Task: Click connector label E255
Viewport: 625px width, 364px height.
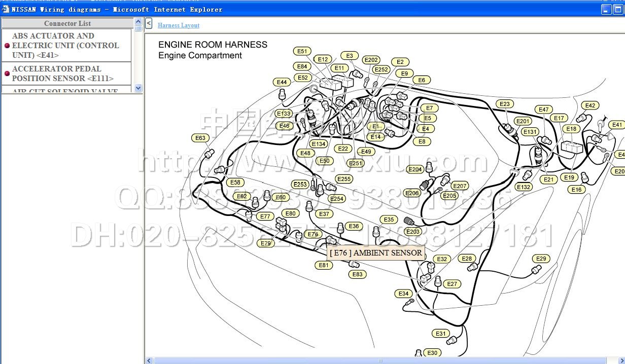Action: (344, 179)
